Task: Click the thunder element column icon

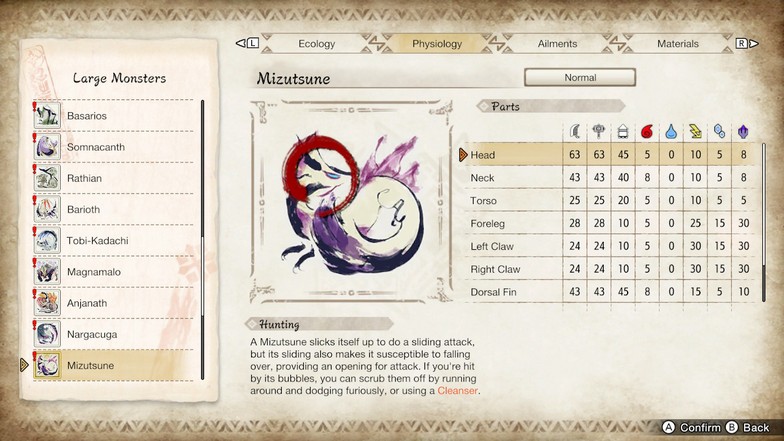Action: coord(695,132)
